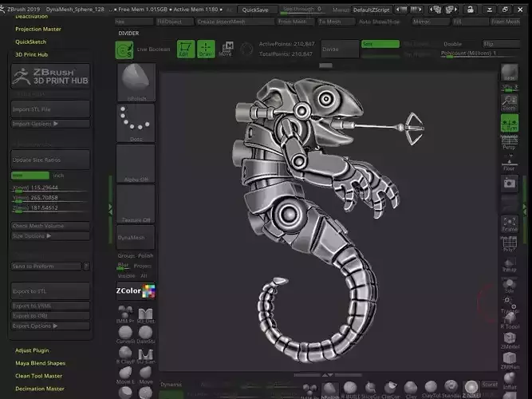Collapse the right tray divider arrows

pos(525,211)
